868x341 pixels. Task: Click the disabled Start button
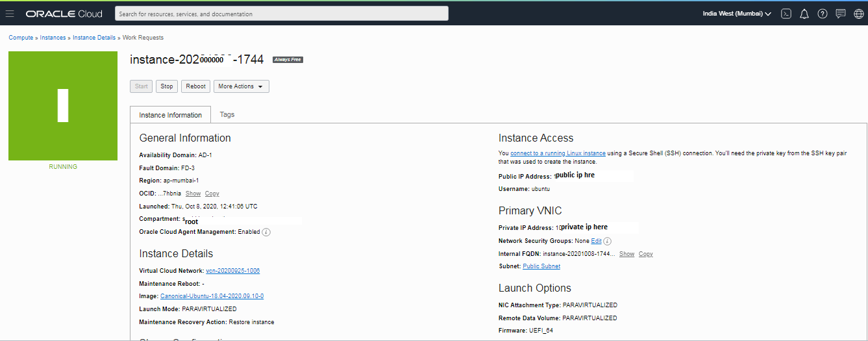[x=142, y=86]
